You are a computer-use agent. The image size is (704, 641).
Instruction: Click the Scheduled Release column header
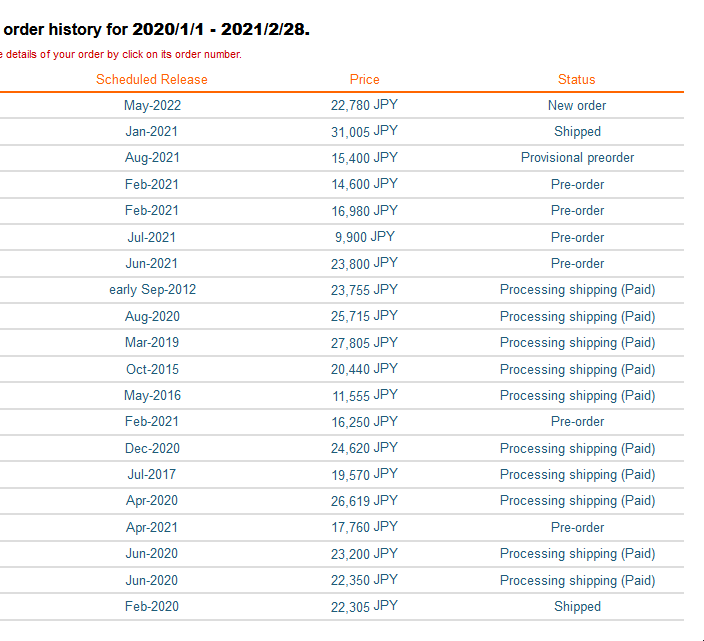[152, 79]
